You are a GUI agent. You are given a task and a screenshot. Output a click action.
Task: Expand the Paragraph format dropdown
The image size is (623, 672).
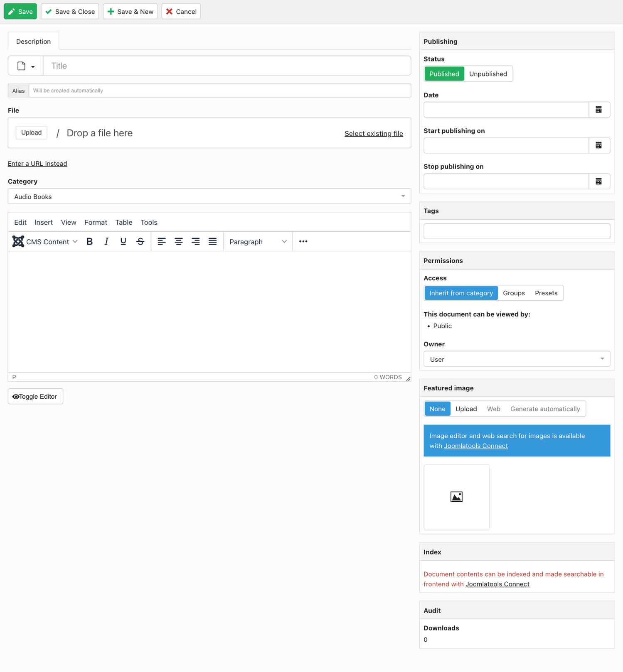point(258,242)
